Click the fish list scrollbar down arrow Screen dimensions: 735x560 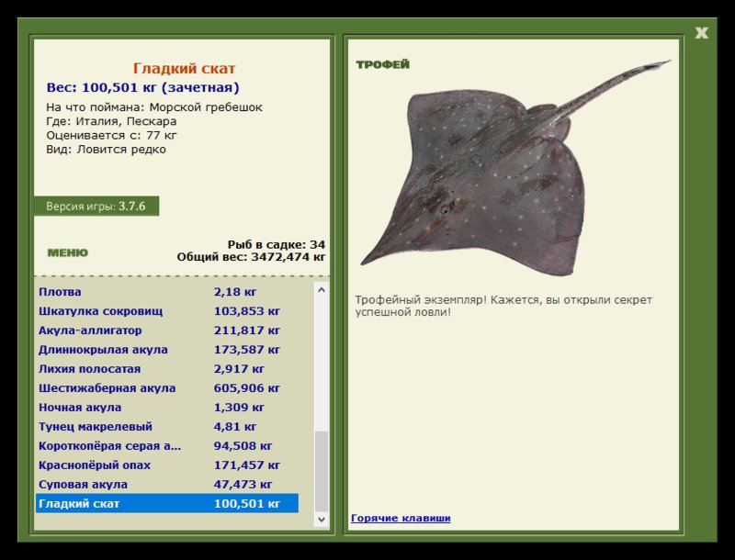click(322, 519)
